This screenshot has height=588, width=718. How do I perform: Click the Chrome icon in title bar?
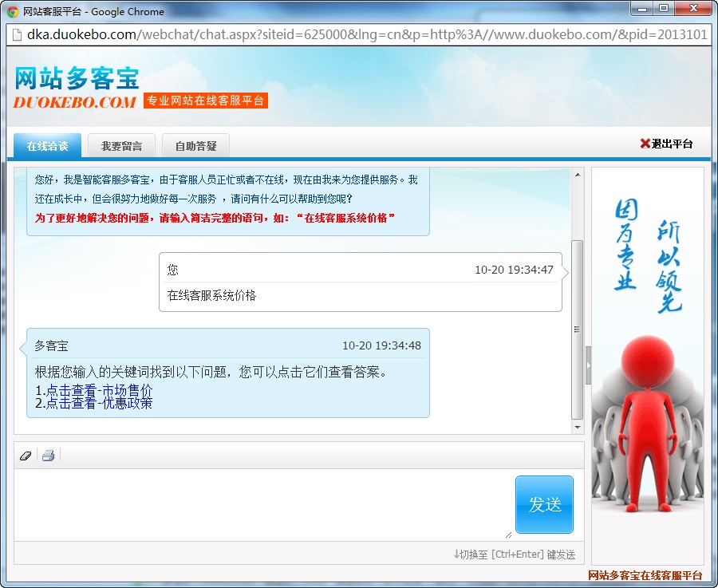[x=13, y=11]
